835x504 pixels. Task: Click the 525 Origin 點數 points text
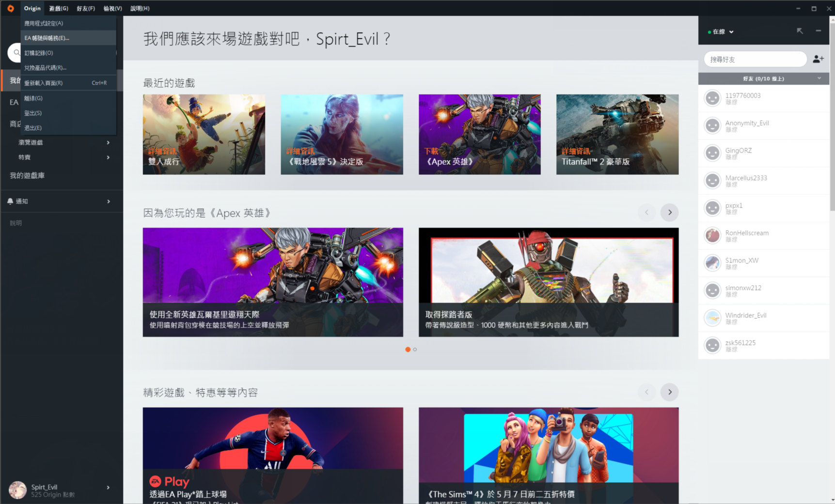coord(53,495)
